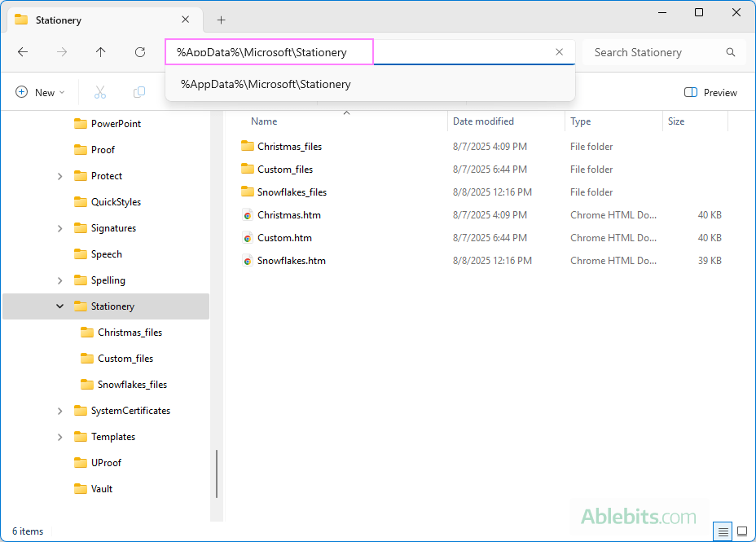Open Custom_files in the navigation tree

[x=125, y=359]
